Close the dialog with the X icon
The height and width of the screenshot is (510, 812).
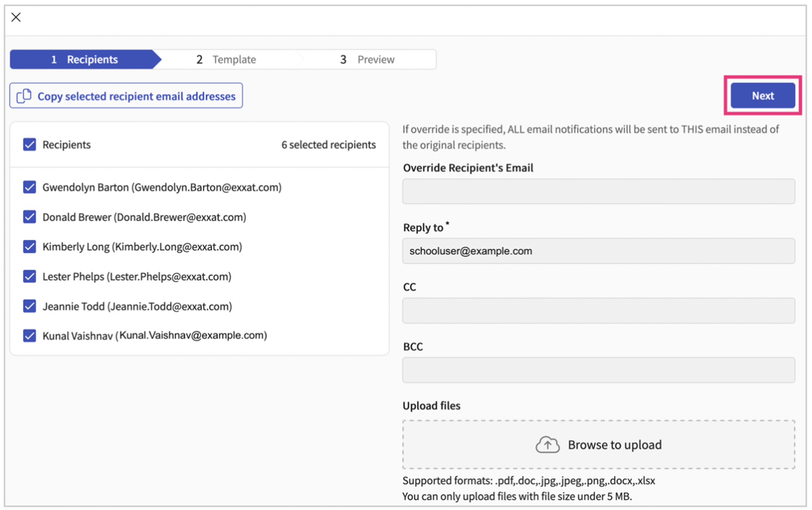click(x=16, y=17)
